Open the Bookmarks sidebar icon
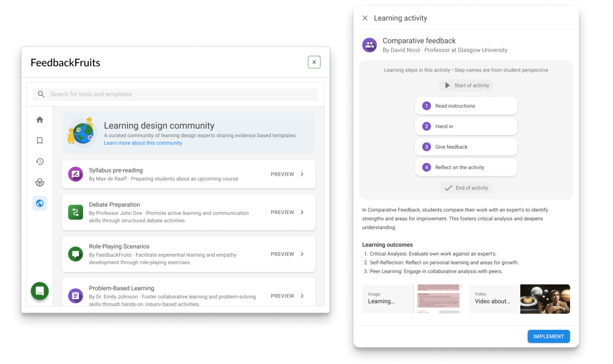The height and width of the screenshot is (364, 613). pos(40,141)
